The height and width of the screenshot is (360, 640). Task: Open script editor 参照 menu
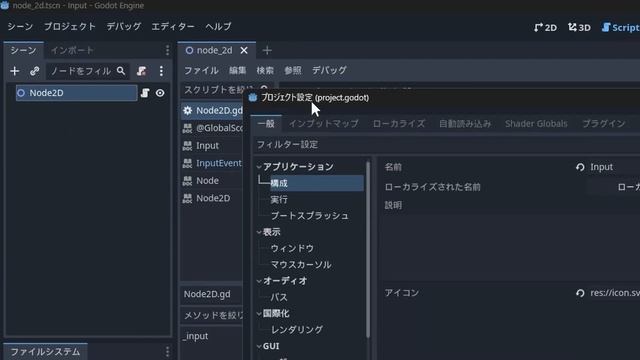tap(293, 70)
